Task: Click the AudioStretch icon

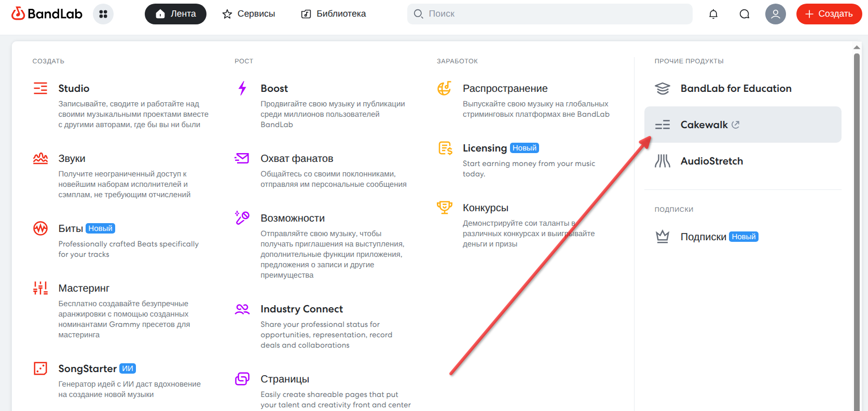Action: (663, 161)
